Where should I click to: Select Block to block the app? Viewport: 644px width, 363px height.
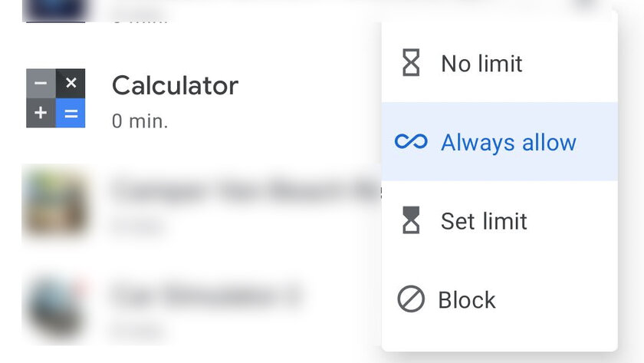click(499, 299)
